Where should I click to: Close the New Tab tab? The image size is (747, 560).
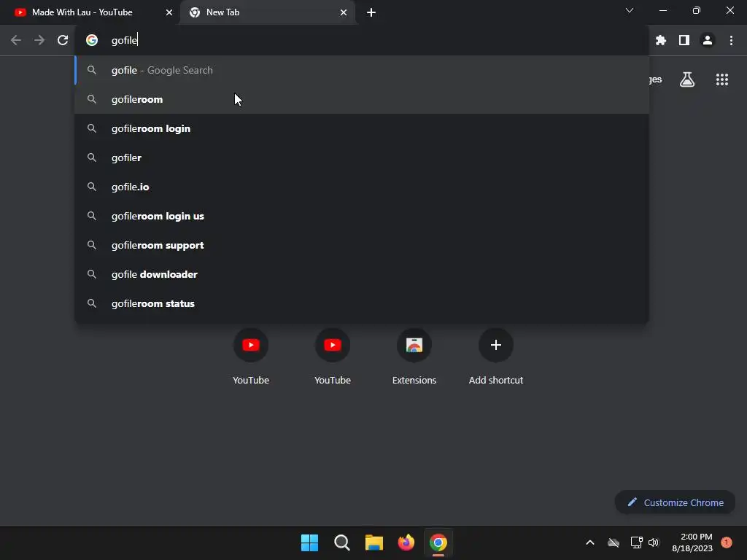(344, 12)
